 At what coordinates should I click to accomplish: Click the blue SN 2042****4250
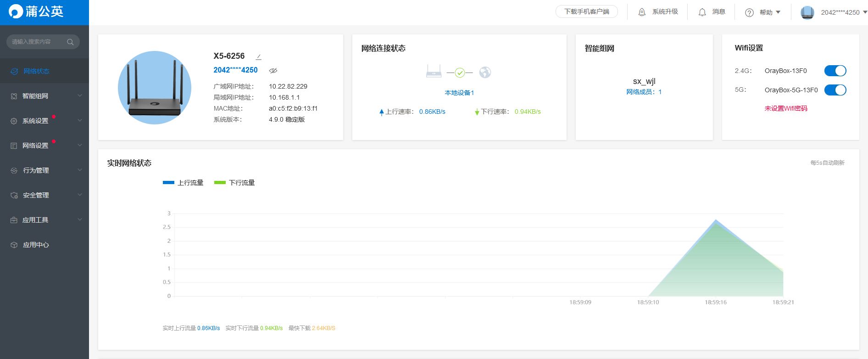click(x=235, y=70)
